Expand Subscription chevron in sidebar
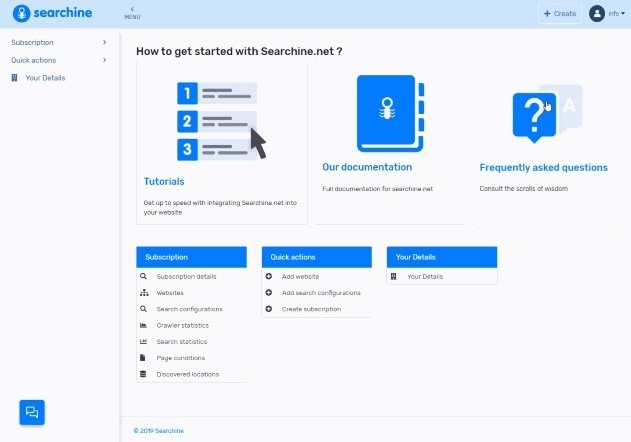 105,42
